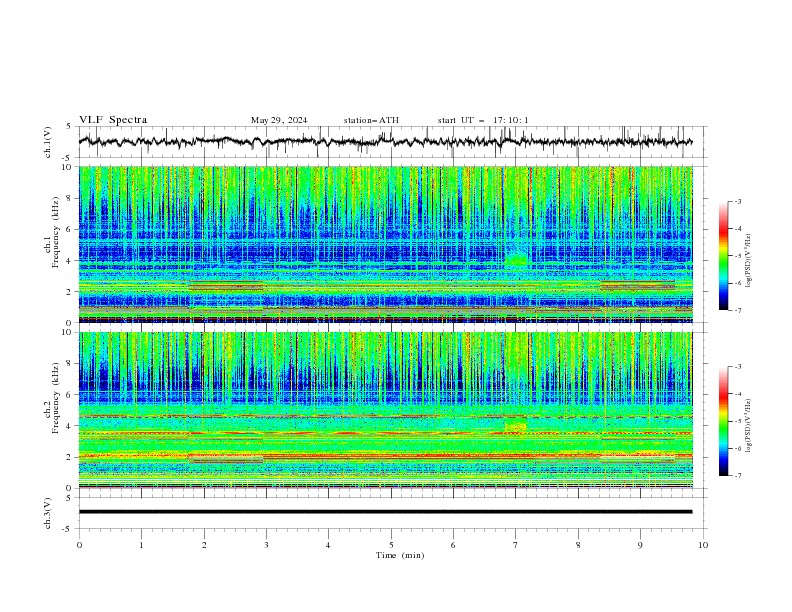Click the ch.2 "Frequency (kHz)" axis label

(x=55, y=398)
